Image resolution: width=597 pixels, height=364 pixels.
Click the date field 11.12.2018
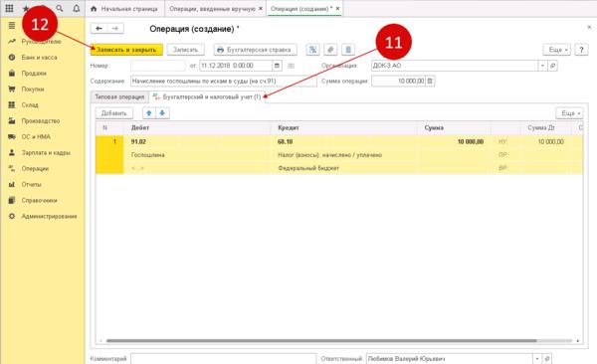pyautogui.click(x=236, y=66)
